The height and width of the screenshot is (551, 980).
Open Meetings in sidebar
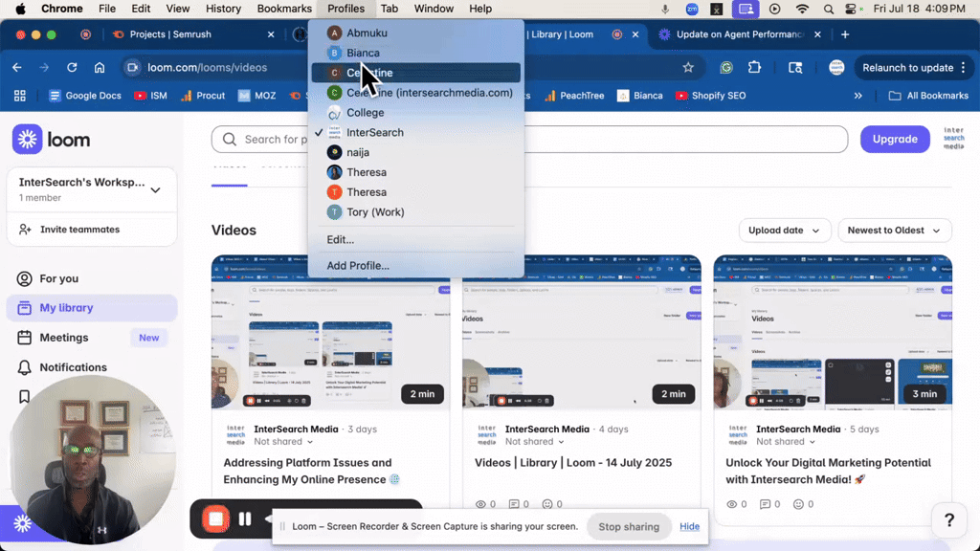pyautogui.click(x=92, y=338)
